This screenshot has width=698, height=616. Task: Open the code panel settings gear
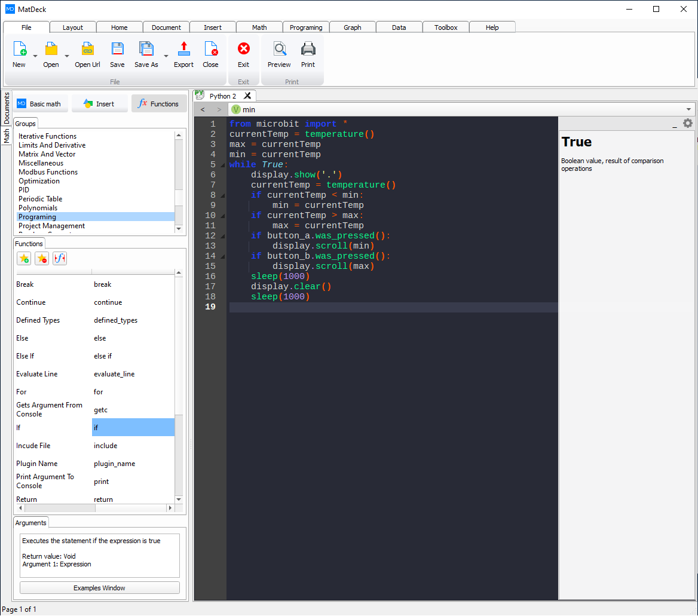tap(687, 122)
